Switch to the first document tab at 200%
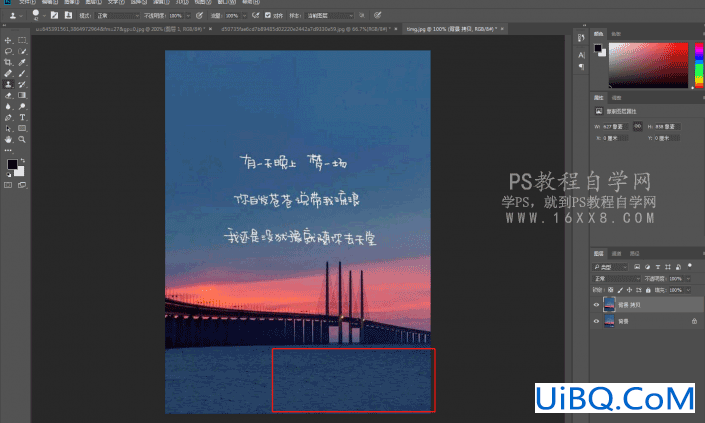Image resolution: width=705 pixels, height=423 pixels. 120,29
